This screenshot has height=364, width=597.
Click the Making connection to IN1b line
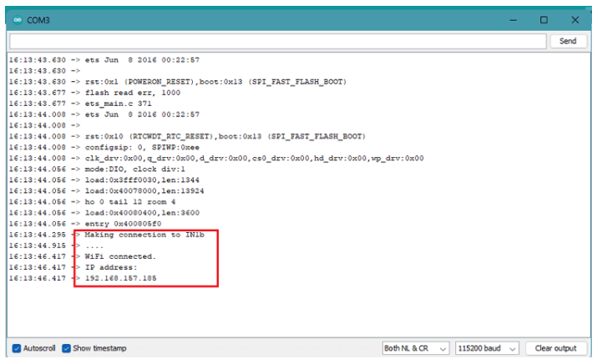(144, 235)
